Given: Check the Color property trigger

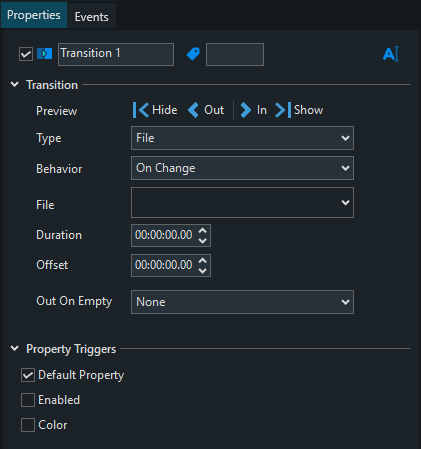Looking at the screenshot, I should (x=28, y=425).
